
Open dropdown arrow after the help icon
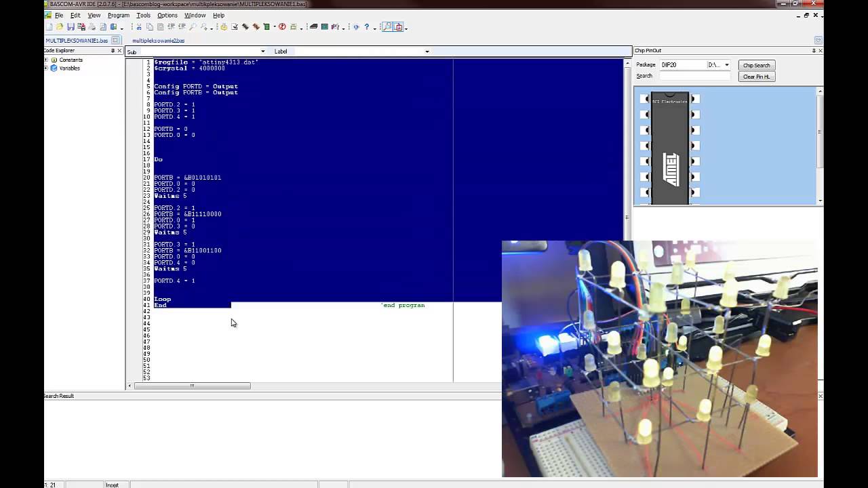tap(375, 28)
